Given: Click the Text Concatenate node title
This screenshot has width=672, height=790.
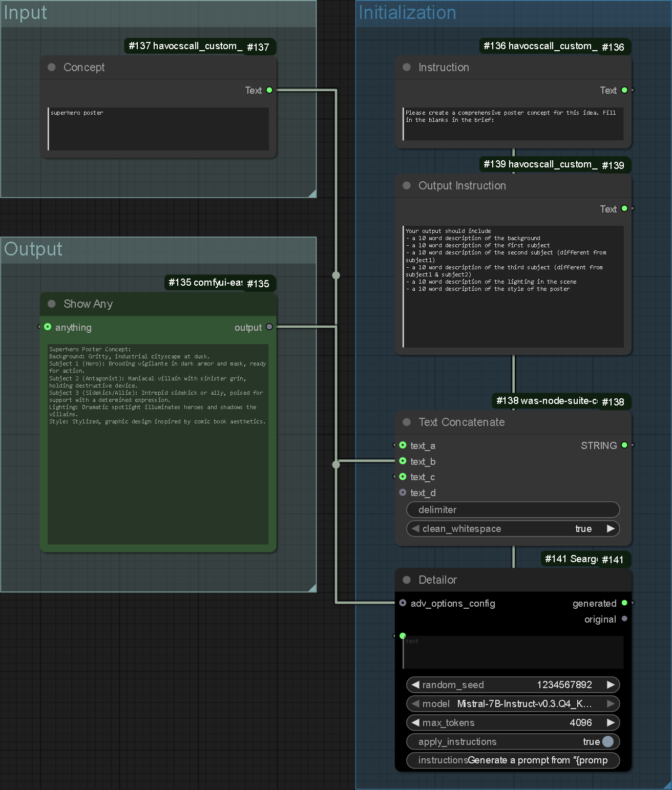Looking at the screenshot, I should (x=461, y=422).
